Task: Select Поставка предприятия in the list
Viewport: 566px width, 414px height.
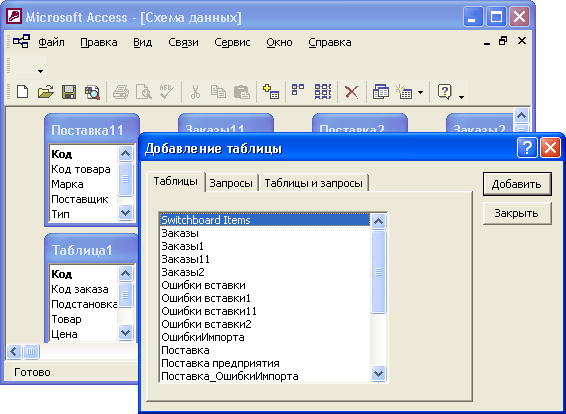Action: click(x=265, y=363)
